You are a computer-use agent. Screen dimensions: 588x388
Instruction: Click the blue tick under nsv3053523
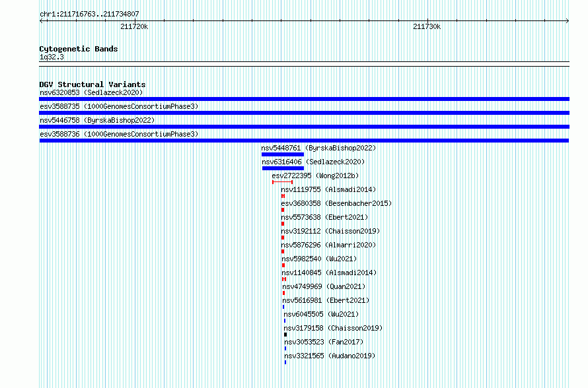point(285,348)
